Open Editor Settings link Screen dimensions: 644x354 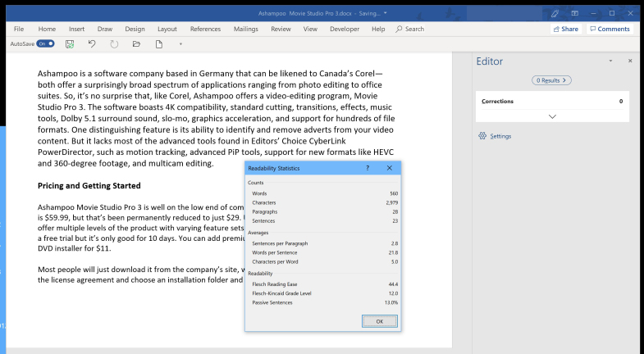[x=500, y=136]
